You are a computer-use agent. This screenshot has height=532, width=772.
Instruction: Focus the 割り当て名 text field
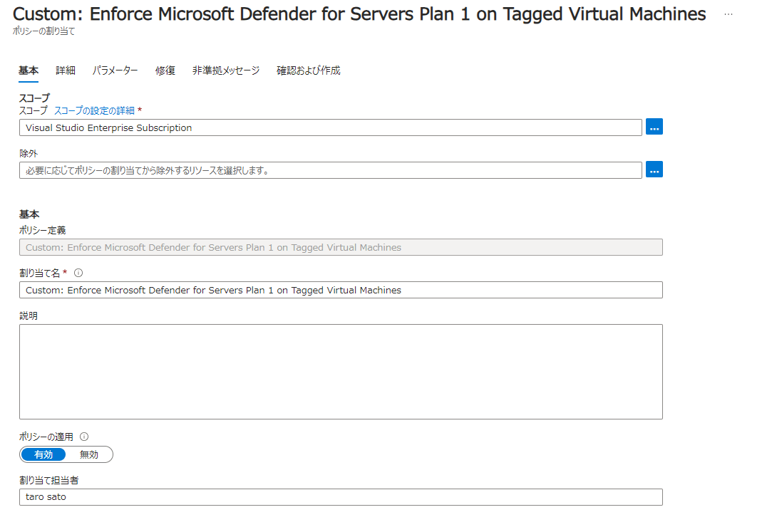pyautogui.click(x=341, y=290)
